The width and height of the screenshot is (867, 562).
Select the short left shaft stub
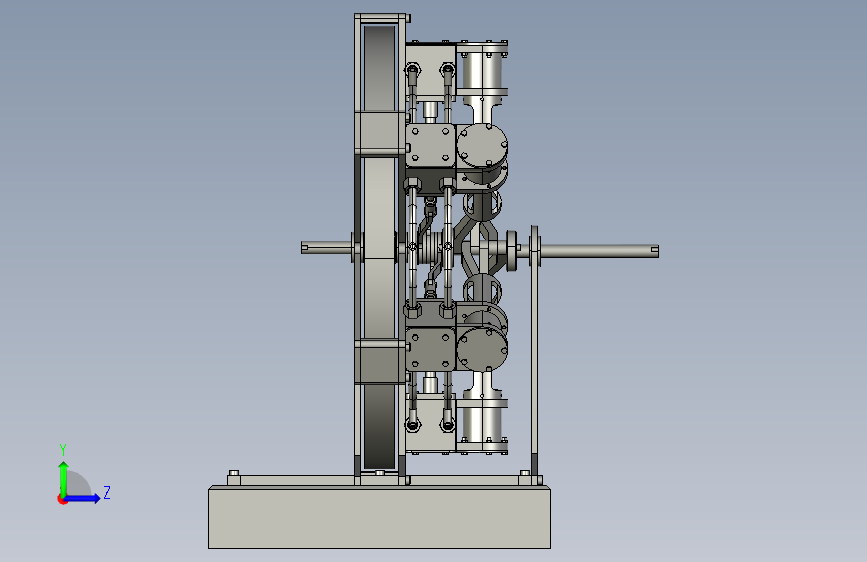tap(326, 248)
